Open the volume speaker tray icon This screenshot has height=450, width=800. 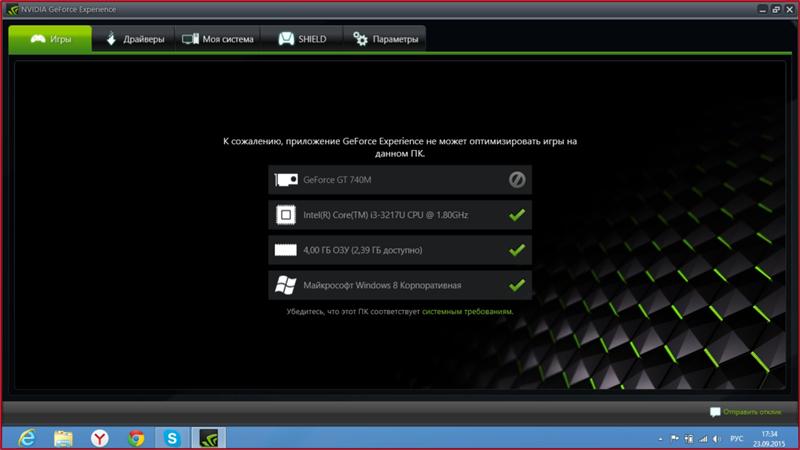pos(717,439)
